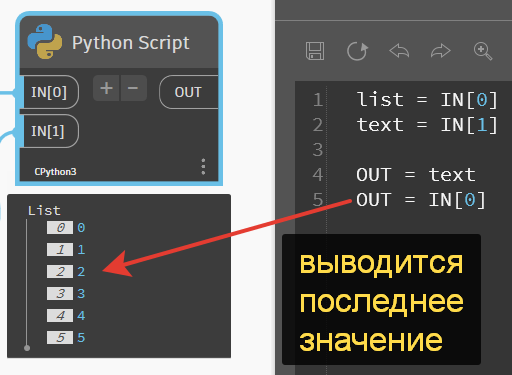Click code line 4 'OUT = text'
This screenshot has height=375, width=512.
click(416, 175)
